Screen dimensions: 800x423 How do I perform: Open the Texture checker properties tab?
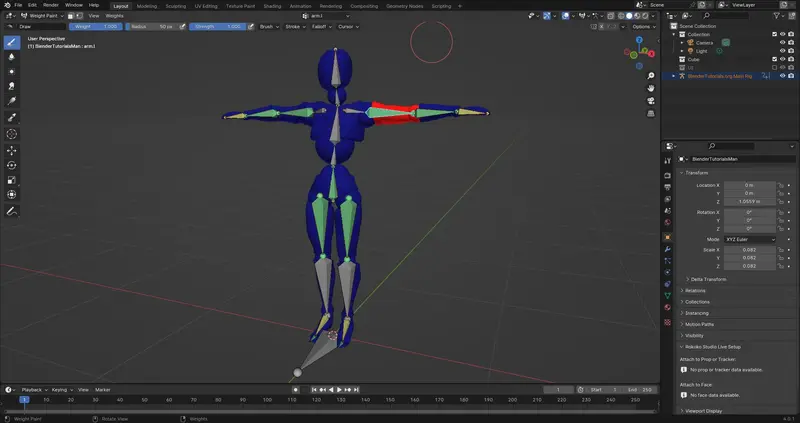tap(667, 322)
